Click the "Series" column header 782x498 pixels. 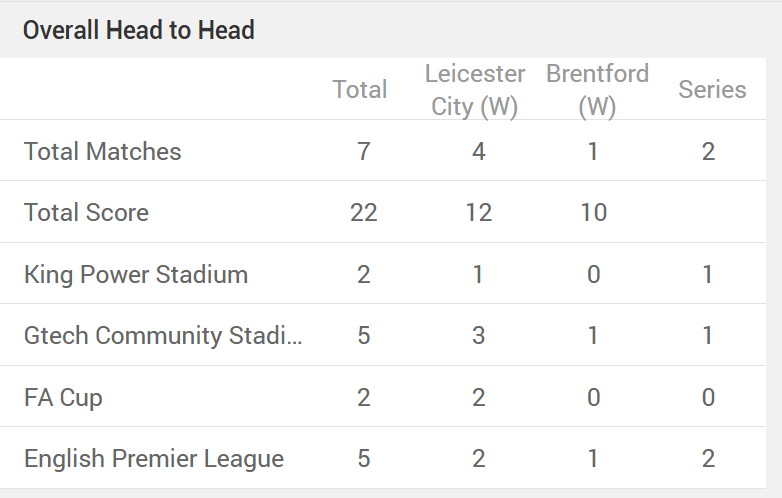[x=712, y=89]
